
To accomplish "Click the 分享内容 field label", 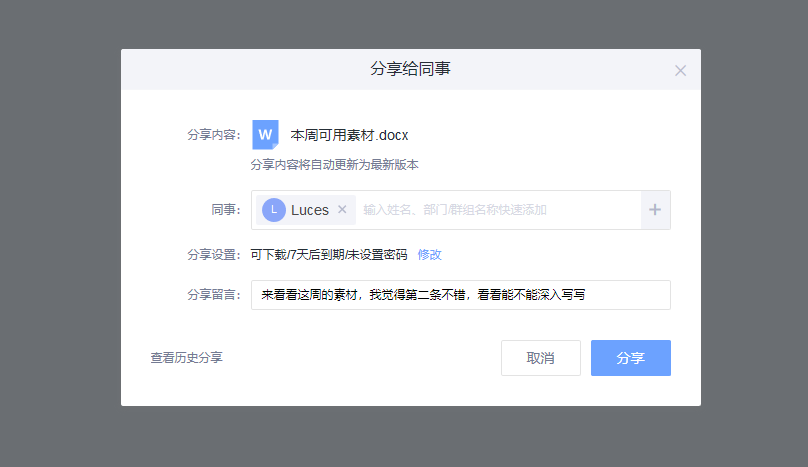I will click(213, 135).
